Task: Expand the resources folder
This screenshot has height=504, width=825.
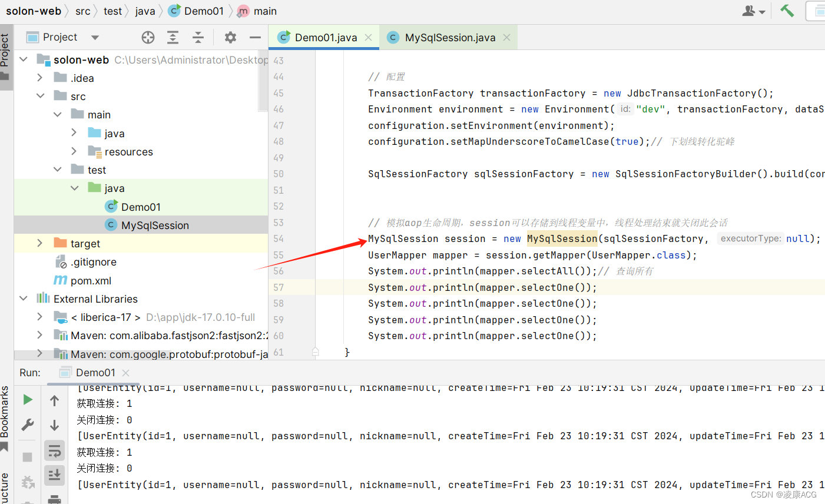Action: coord(74,151)
